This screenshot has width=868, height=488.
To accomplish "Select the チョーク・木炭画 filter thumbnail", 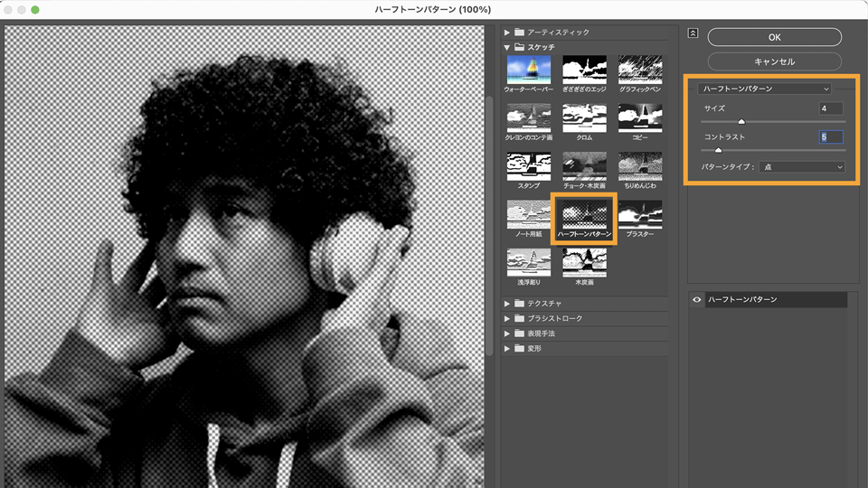I will [x=584, y=166].
